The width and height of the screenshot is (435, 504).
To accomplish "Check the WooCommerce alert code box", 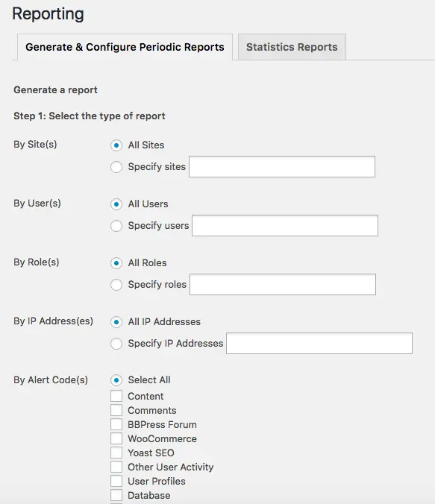I will (x=116, y=438).
